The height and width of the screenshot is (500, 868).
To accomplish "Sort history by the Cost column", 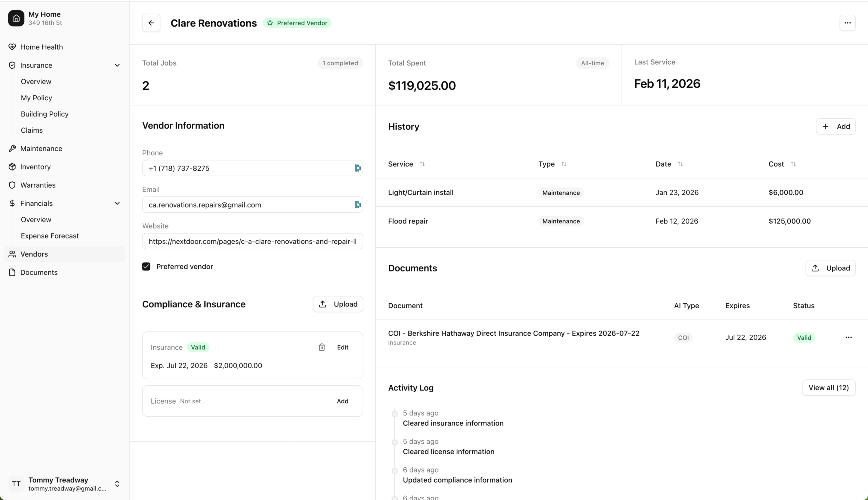I will pos(793,164).
